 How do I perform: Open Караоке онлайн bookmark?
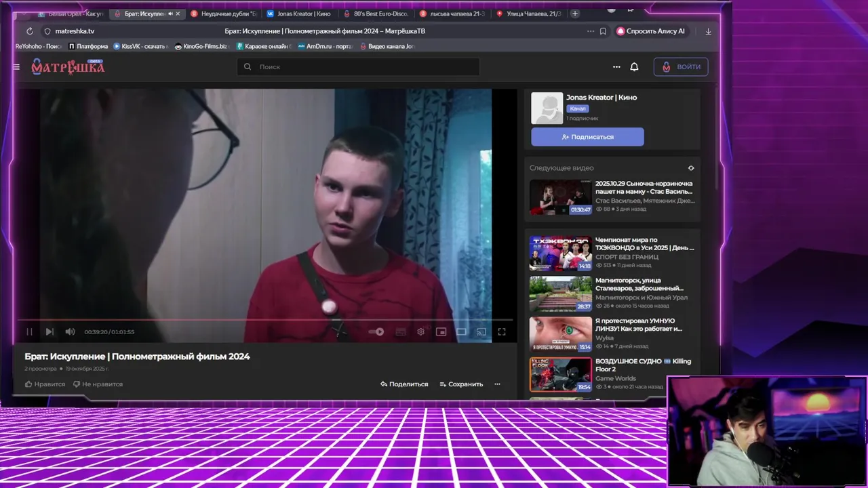(x=264, y=46)
